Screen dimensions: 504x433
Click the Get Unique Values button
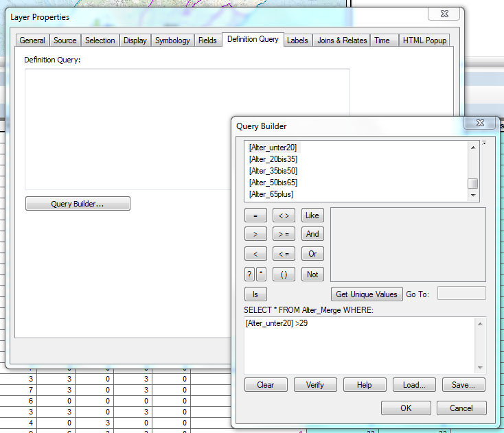click(x=366, y=294)
